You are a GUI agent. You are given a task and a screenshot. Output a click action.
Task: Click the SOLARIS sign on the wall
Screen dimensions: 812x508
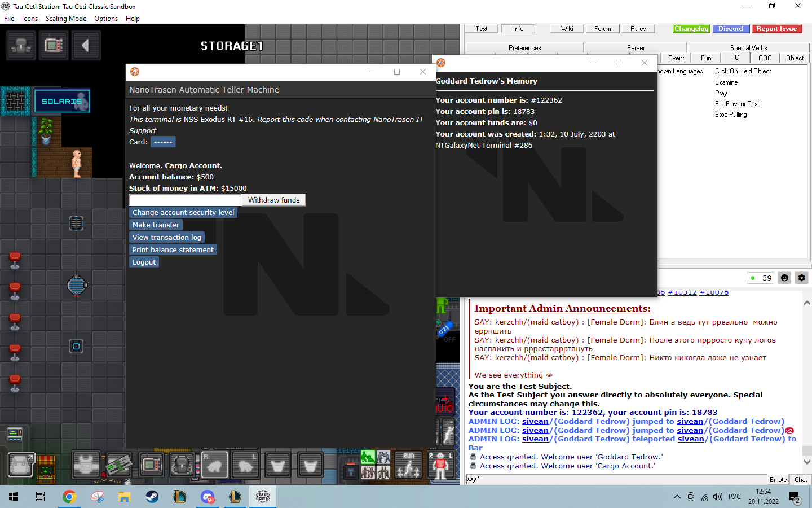tap(62, 102)
